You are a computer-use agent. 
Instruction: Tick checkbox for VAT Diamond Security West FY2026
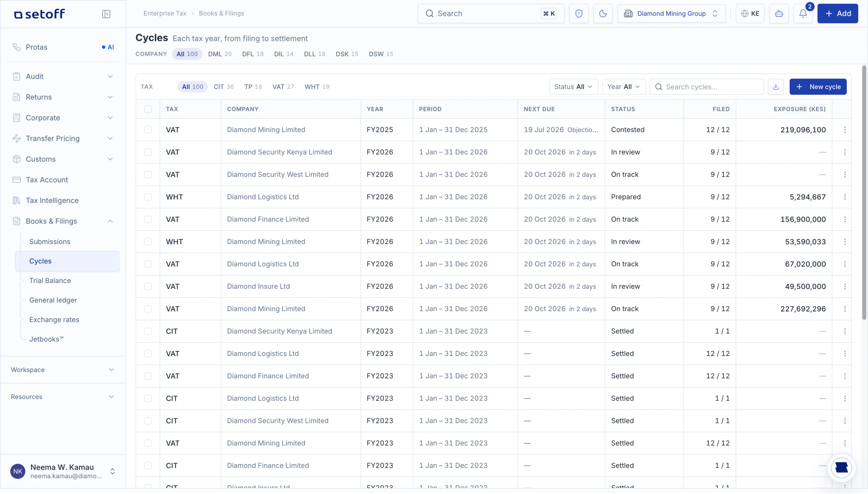point(148,175)
